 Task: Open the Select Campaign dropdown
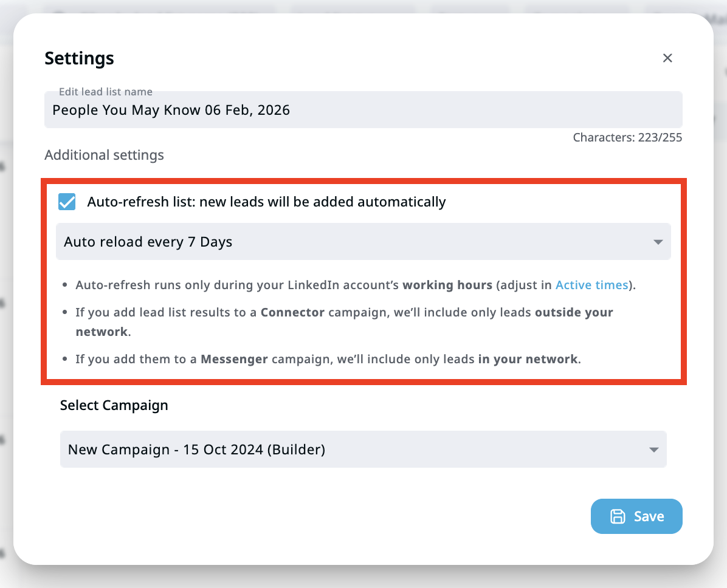click(x=363, y=449)
